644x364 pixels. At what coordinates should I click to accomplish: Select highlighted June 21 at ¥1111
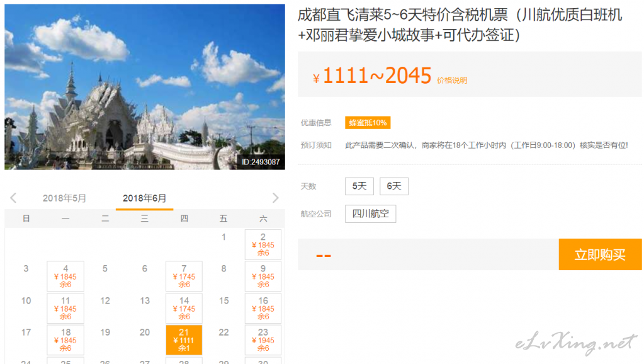coord(184,340)
